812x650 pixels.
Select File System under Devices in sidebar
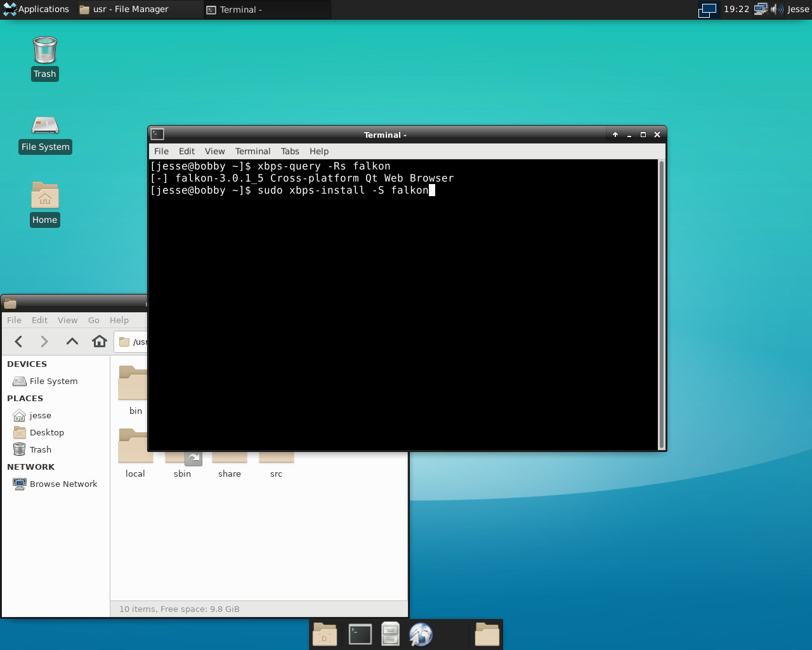point(56,381)
